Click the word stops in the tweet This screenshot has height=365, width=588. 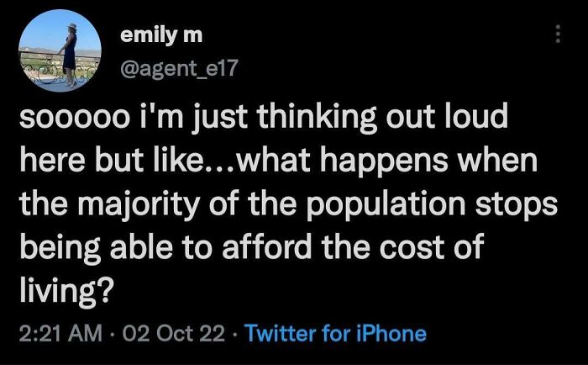tap(517, 207)
